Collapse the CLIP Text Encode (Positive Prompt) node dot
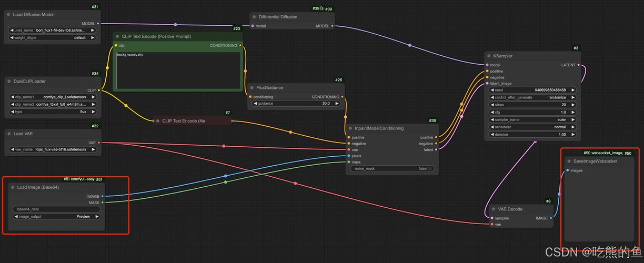The height and width of the screenshot is (263, 644). (x=117, y=37)
